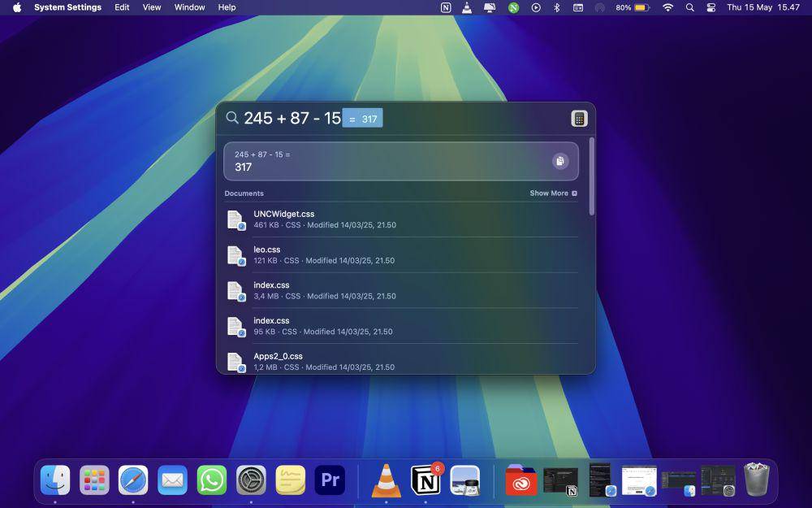
Task: Open the Apple menu
Action: [17, 7]
